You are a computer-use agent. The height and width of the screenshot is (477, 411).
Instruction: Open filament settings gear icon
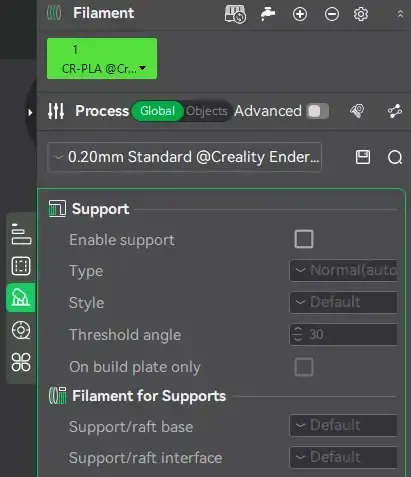point(361,14)
